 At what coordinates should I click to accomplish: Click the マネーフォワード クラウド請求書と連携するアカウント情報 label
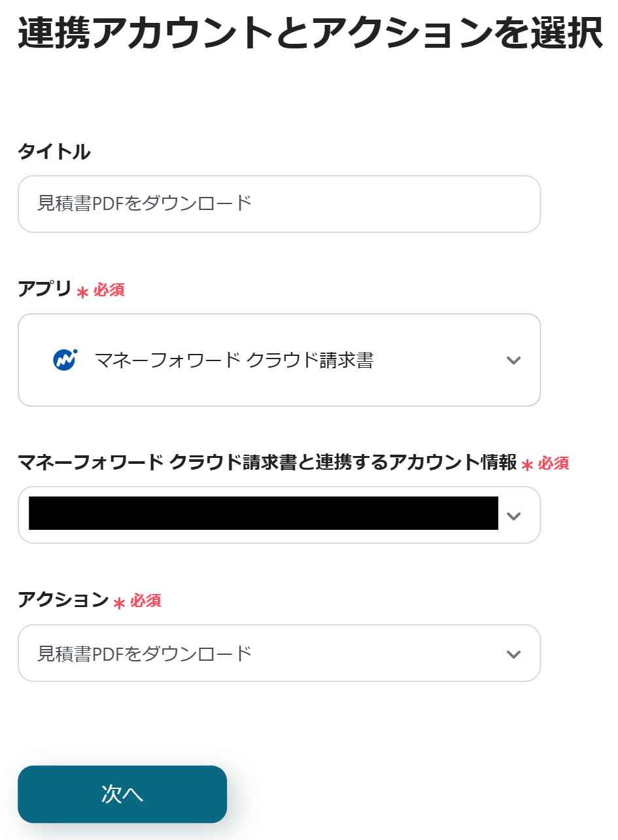(x=267, y=463)
